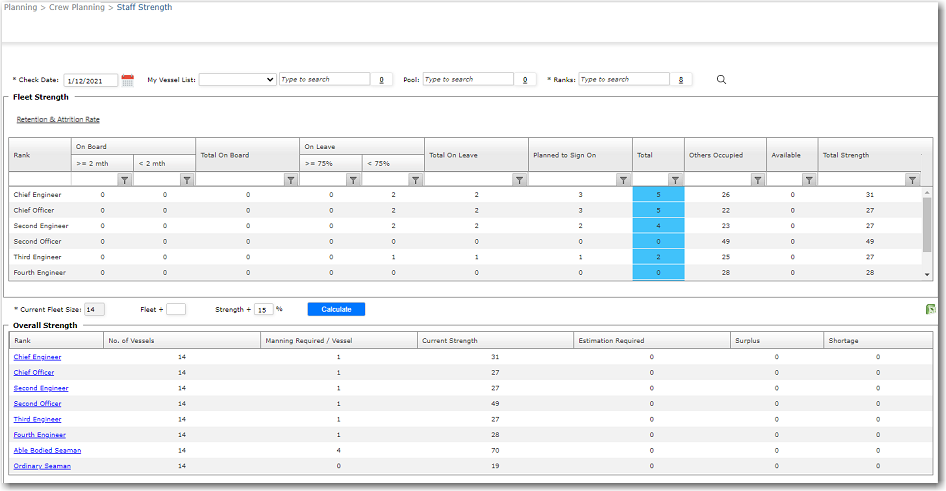946x491 pixels.
Task: Open filter for Total On Leave column
Action: coord(519,180)
